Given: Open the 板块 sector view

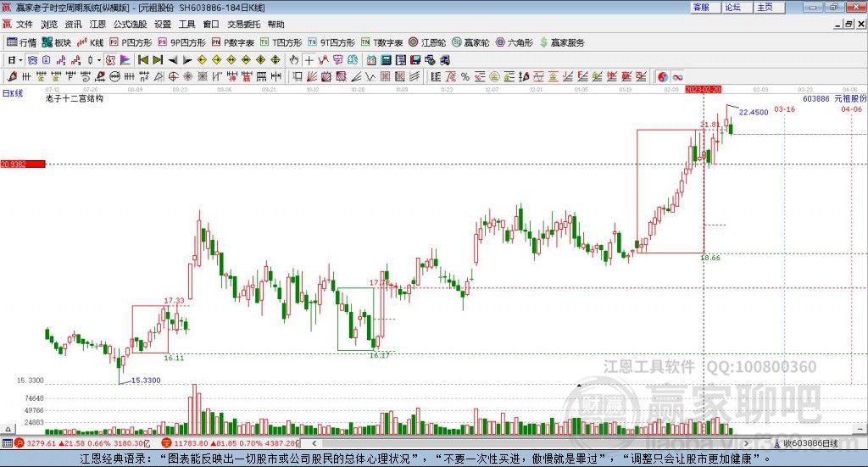Looking at the screenshot, I should (57, 42).
